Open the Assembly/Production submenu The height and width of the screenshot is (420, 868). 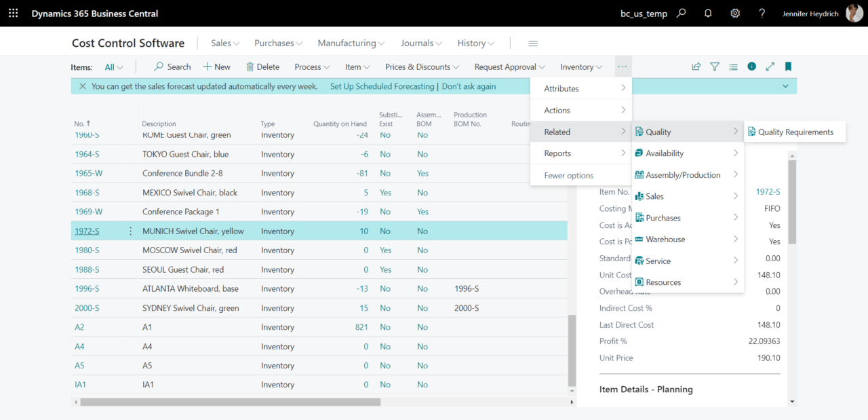click(688, 175)
